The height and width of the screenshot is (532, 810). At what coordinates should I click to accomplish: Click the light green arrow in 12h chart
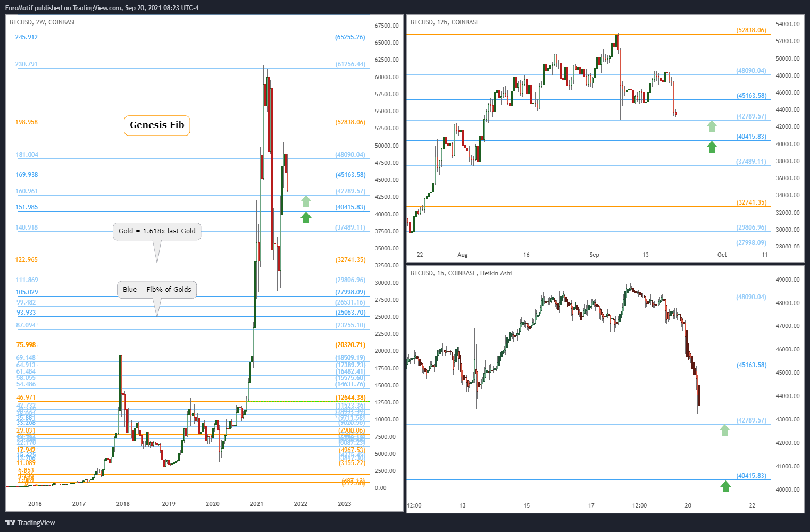click(712, 126)
